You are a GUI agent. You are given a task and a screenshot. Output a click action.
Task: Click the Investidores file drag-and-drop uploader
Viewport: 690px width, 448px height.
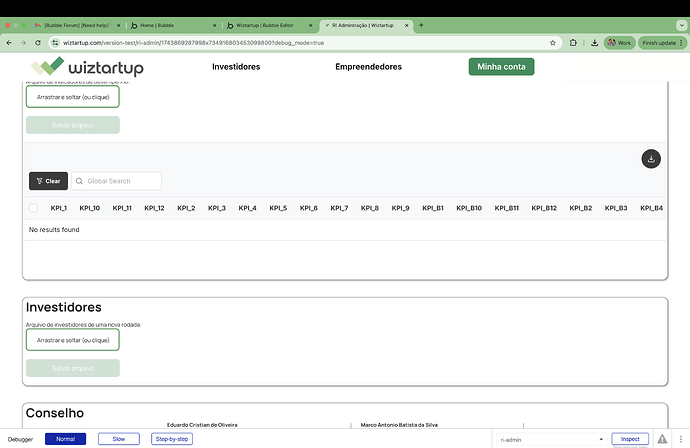73,340
